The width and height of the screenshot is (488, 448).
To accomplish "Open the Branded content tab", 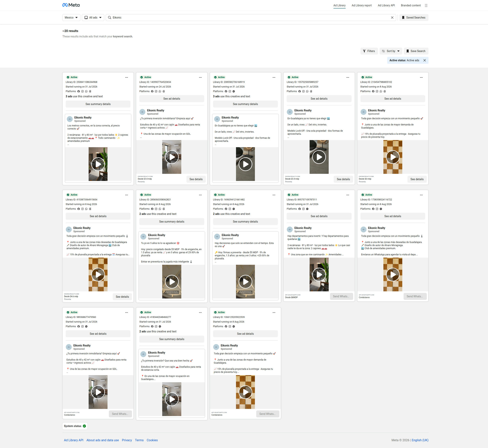I will (411, 5).
